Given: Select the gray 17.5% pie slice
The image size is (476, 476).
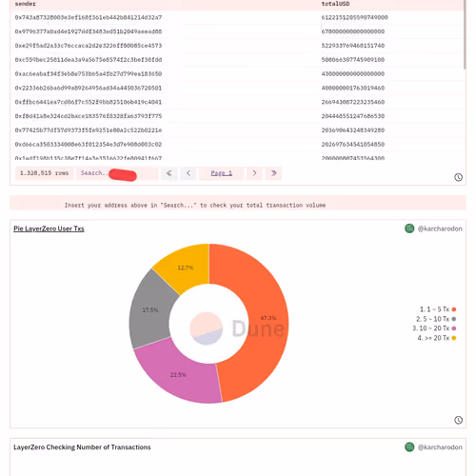Looking at the screenshot, I should [150, 310].
